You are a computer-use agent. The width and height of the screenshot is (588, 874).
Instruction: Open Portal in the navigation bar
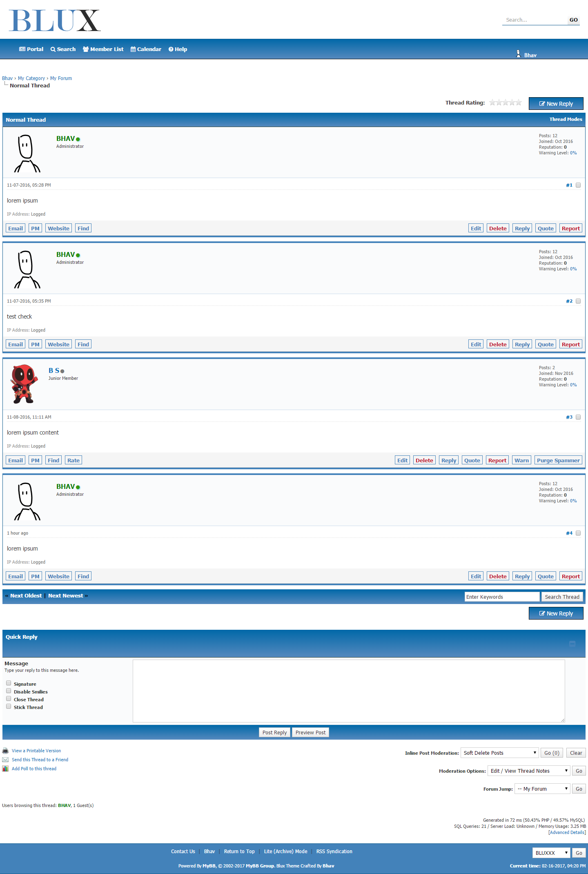(31, 49)
